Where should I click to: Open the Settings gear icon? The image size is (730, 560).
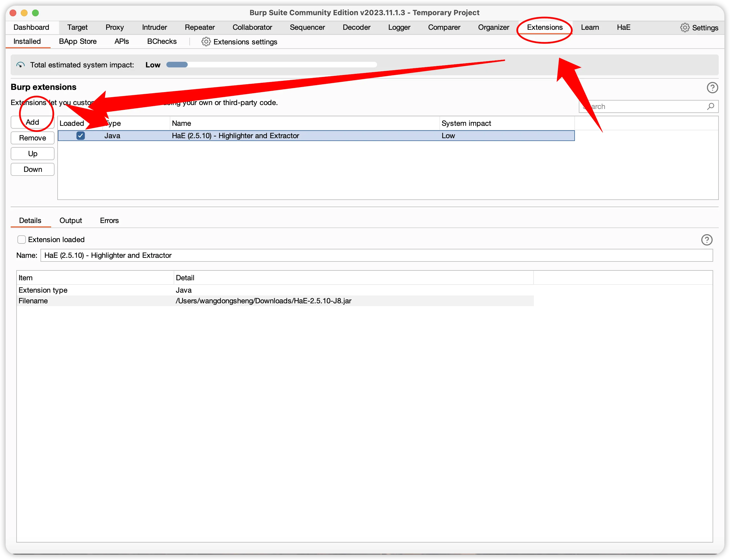click(684, 27)
